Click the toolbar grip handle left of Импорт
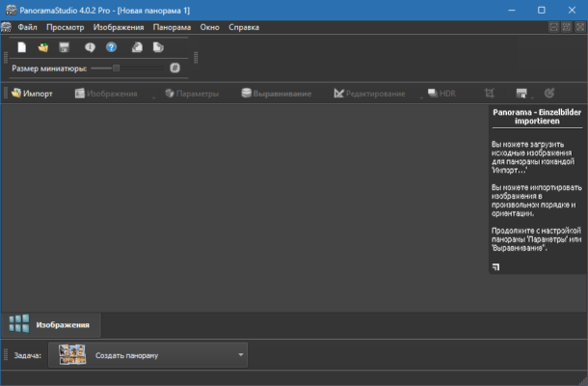The width and height of the screenshot is (588, 386). click(x=5, y=93)
